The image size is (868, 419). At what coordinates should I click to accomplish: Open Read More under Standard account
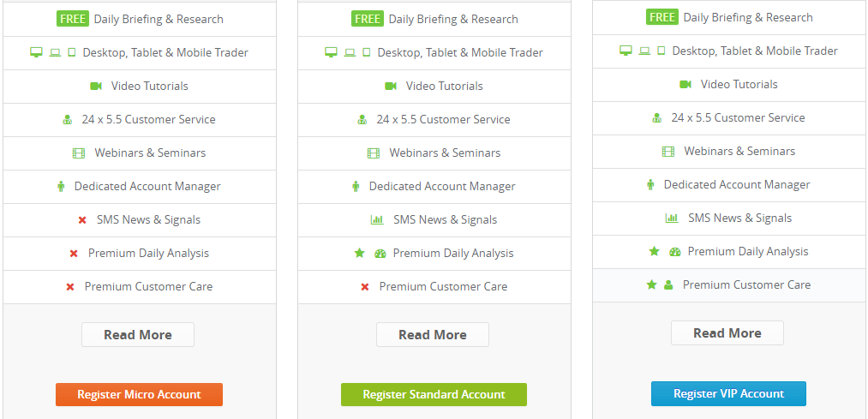click(433, 335)
